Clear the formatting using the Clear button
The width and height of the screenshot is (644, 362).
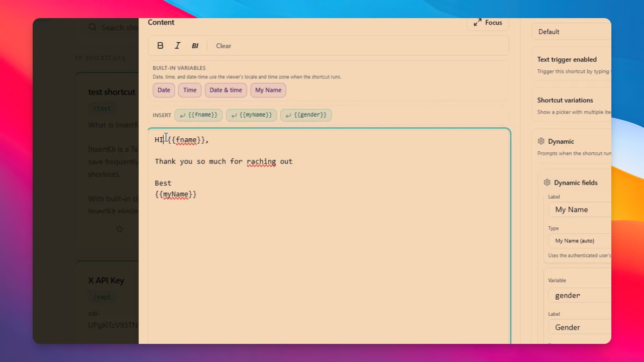tap(224, 46)
